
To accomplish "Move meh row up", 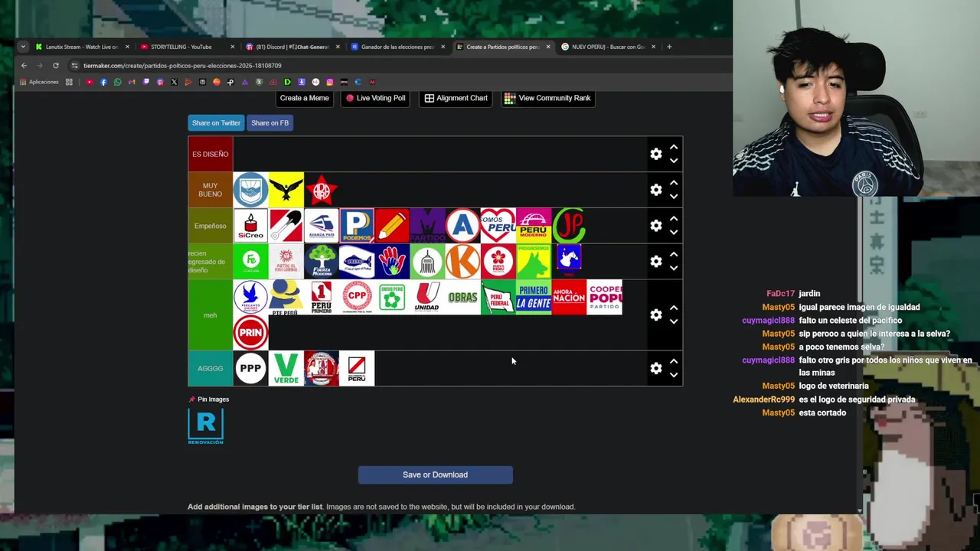I will click(674, 308).
